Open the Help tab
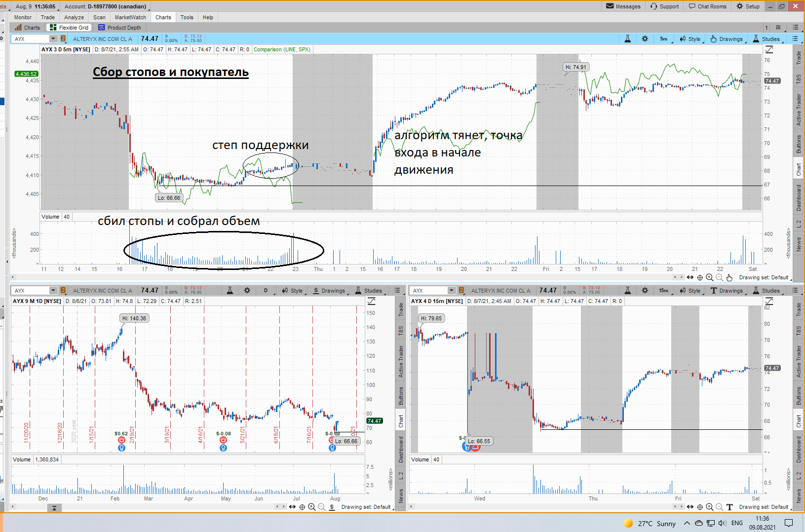The height and width of the screenshot is (532, 805). 208,17
